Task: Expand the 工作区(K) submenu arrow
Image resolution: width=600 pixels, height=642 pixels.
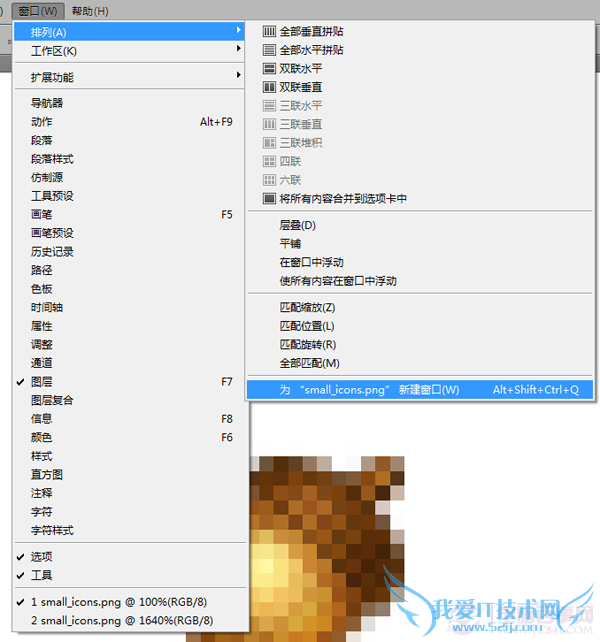Action: 238,48
